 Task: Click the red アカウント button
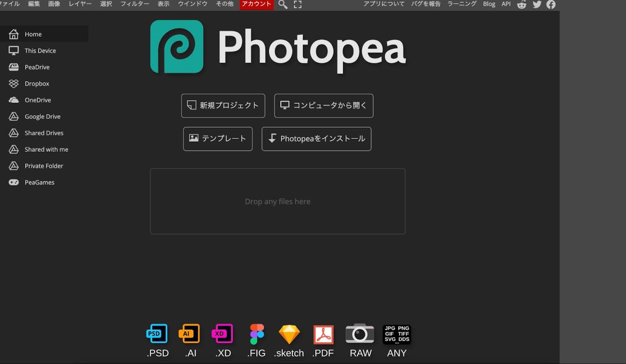tap(257, 4)
